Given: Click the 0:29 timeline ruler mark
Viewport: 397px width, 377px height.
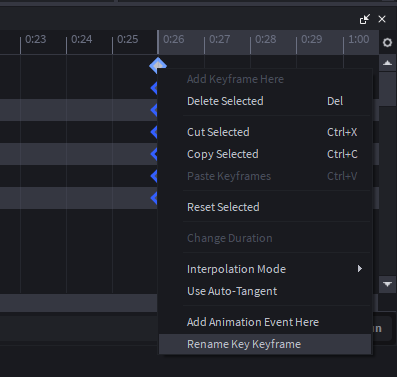Looking at the screenshot, I should coord(311,39).
